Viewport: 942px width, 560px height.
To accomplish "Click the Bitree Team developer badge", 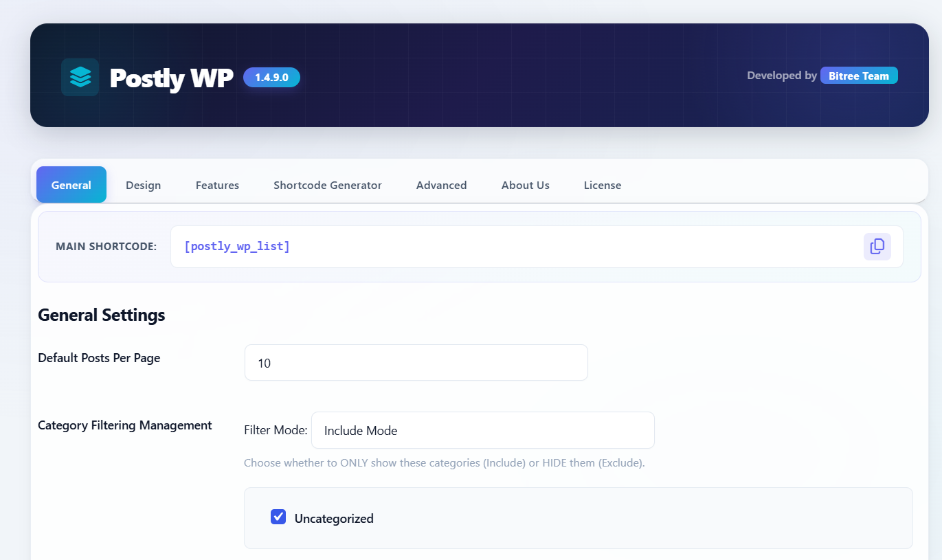I will coord(859,76).
